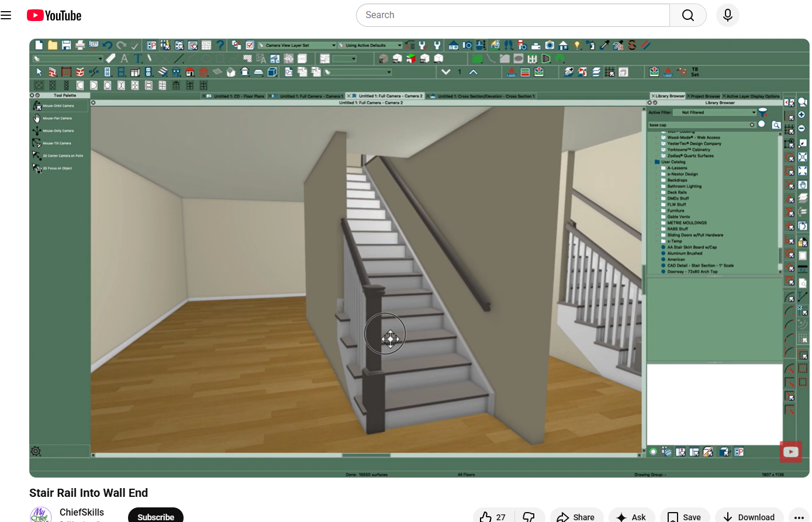Screen dimensions: 812x522
Task: Click the Print icon in toolbar
Action: (80, 45)
